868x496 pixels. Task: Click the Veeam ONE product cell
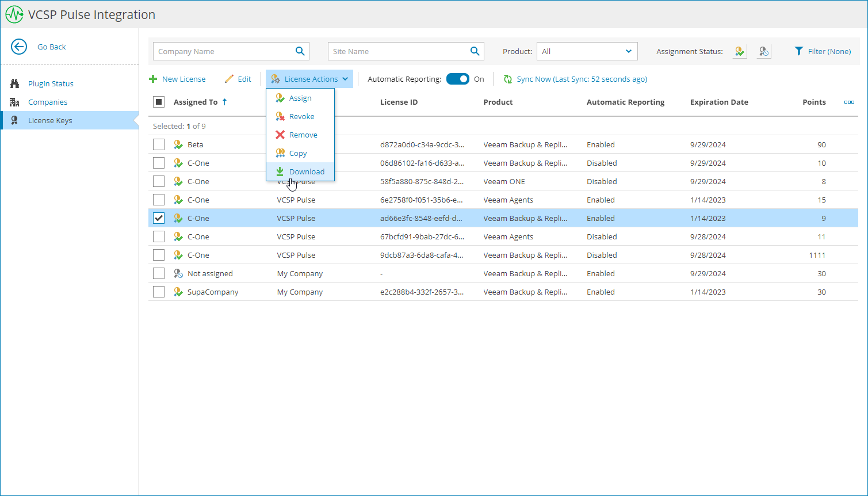point(504,181)
